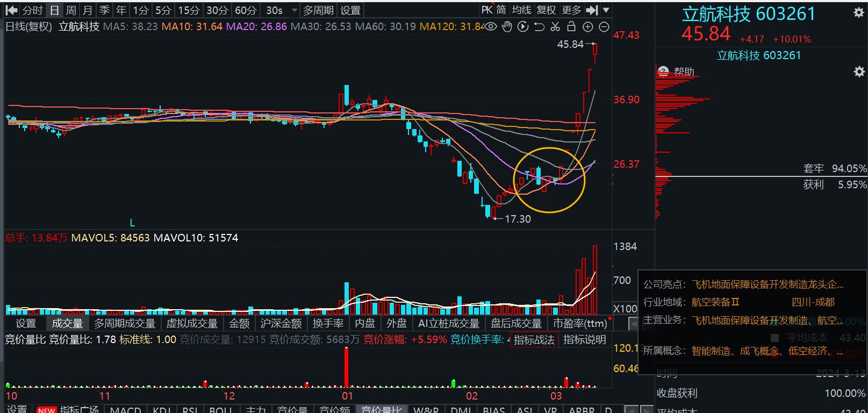Click the indicator tab scroll arrow
This screenshot has height=413, width=868.
click(633, 324)
